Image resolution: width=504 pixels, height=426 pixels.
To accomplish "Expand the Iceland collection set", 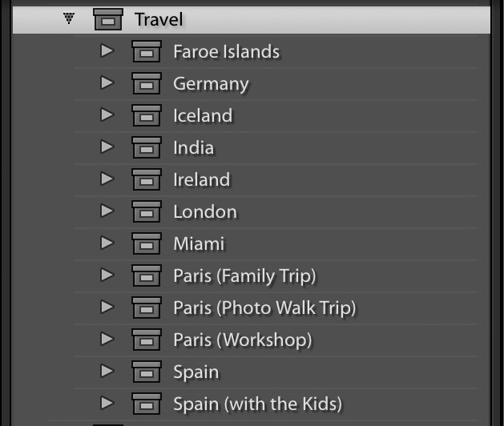I will [107, 115].
